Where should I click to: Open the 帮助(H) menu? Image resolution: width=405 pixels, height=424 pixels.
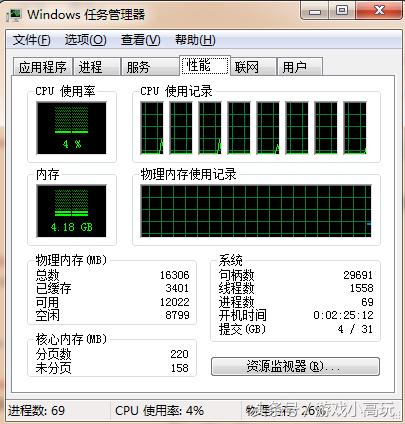coord(195,40)
